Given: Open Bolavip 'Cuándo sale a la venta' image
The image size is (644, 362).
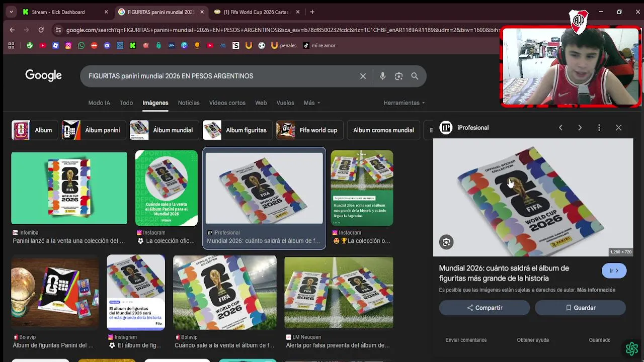Looking at the screenshot, I should click(x=225, y=293).
